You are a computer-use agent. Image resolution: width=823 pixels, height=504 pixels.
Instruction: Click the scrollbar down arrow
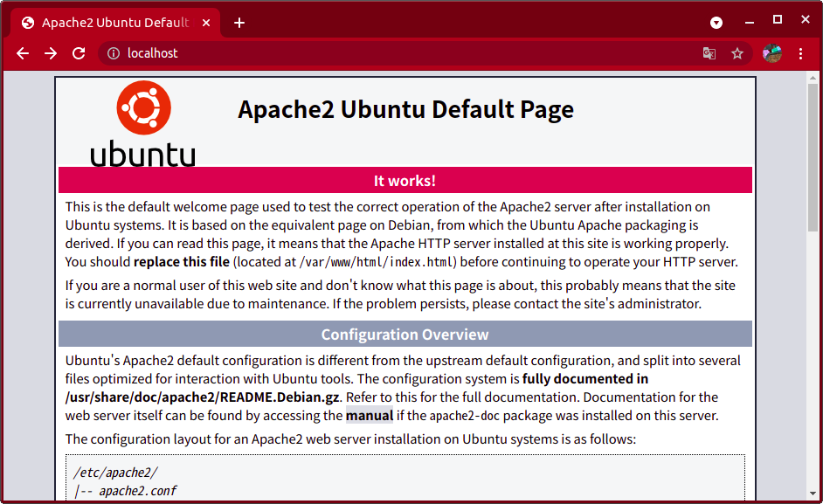[x=813, y=494]
